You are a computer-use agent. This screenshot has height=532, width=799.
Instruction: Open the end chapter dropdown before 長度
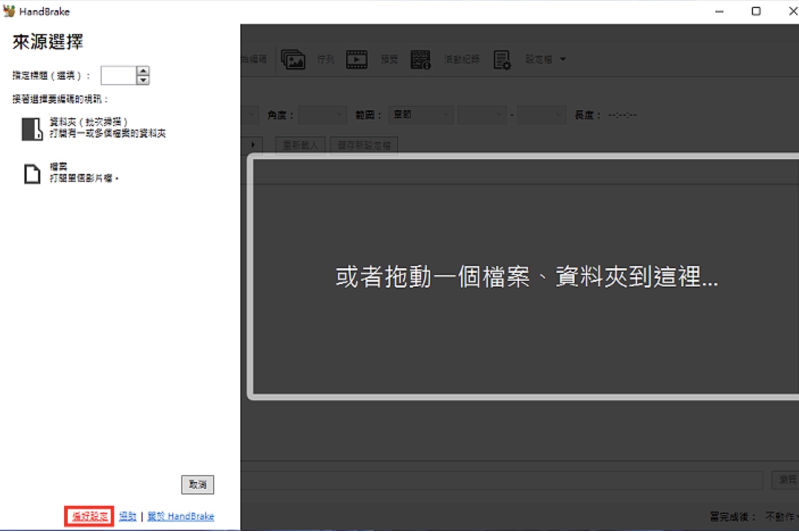(542, 115)
